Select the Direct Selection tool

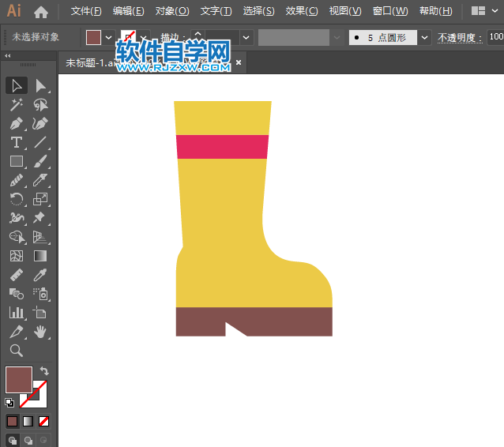tap(40, 85)
